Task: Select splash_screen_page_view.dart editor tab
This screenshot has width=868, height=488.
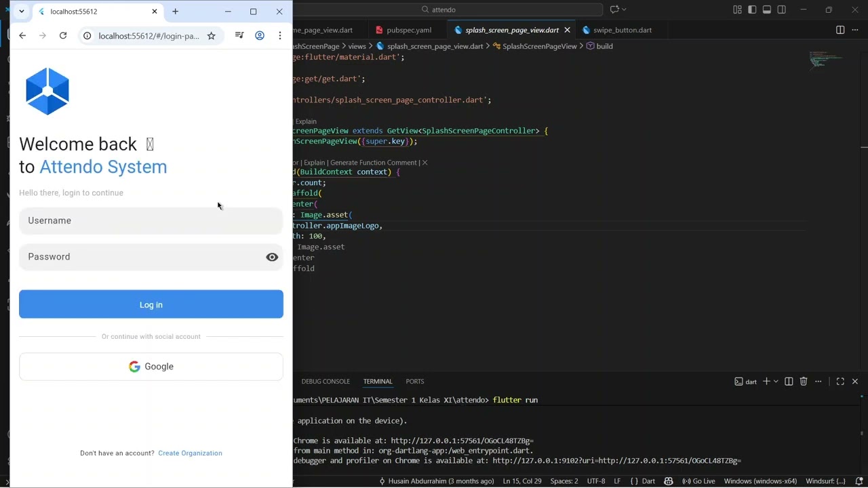Action: pyautogui.click(x=511, y=30)
